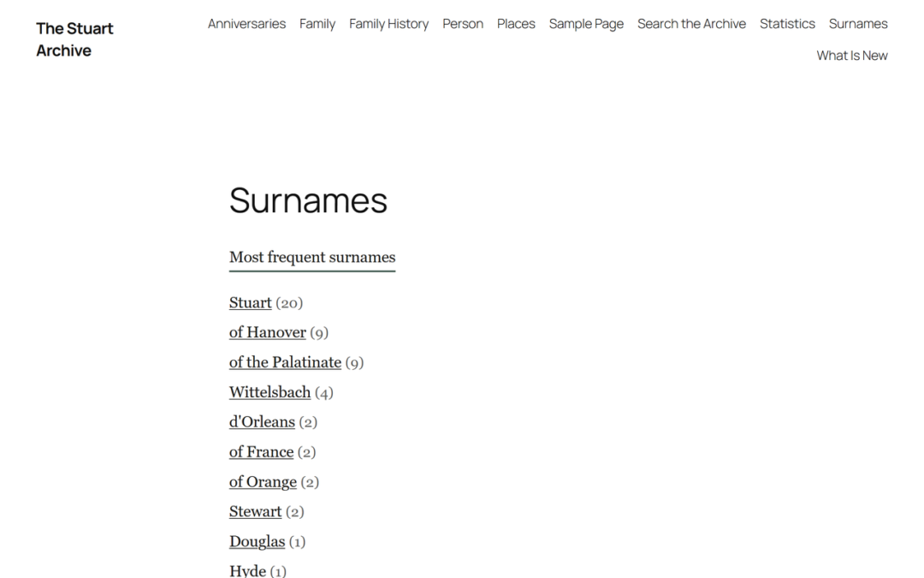This screenshot has width=924, height=578.
Task: Open the Douglas surname link
Action: [x=257, y=541]
